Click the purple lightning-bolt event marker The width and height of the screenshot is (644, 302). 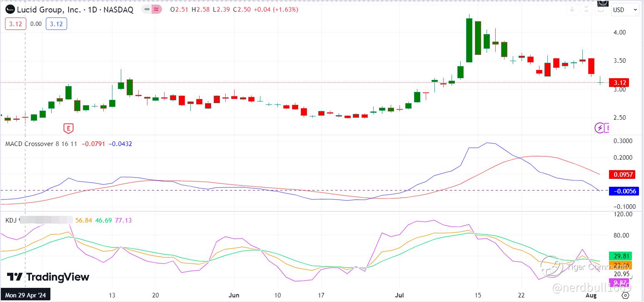[599, 128]
